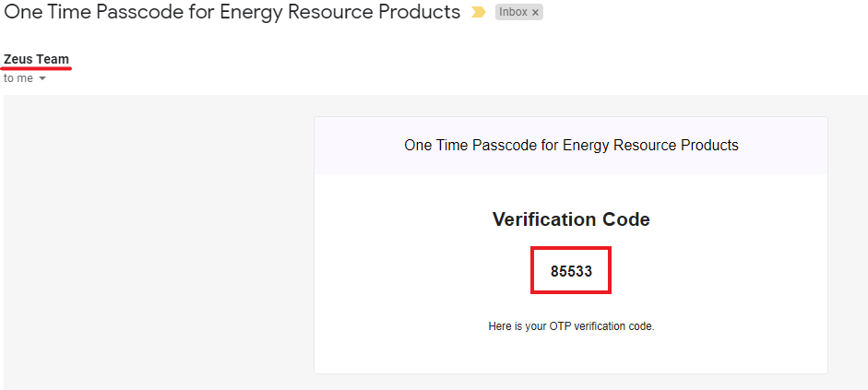Click "Here is your OTP verification code." text
Image resolution: width=868 pixels, height=390 pixels.
coord(571,326)
